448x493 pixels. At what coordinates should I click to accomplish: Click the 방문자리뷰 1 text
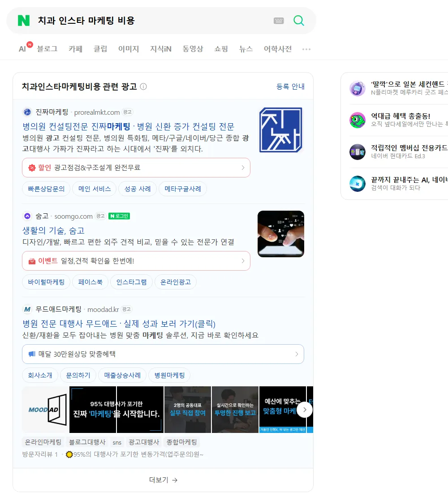(x=40, y=454)
